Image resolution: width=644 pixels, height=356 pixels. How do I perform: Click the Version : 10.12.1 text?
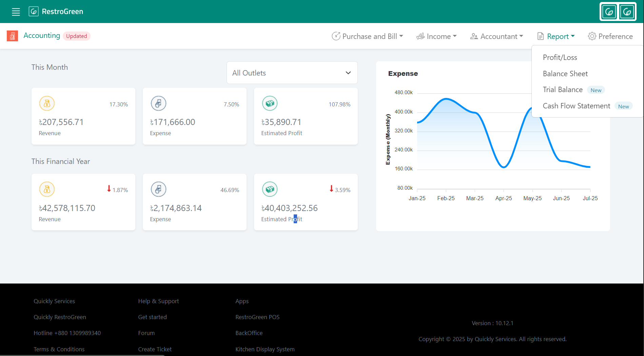tap(492, 323)
